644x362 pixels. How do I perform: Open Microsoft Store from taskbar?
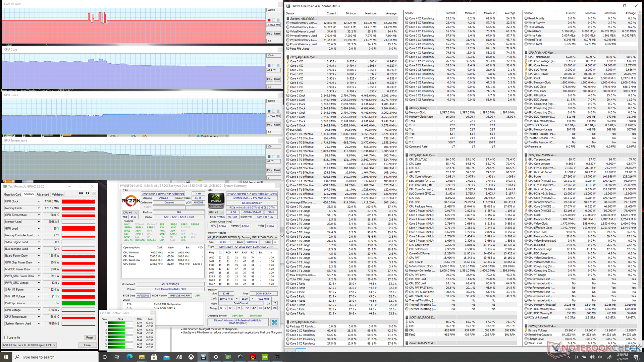pyautogui.click(x=154, y=357)
